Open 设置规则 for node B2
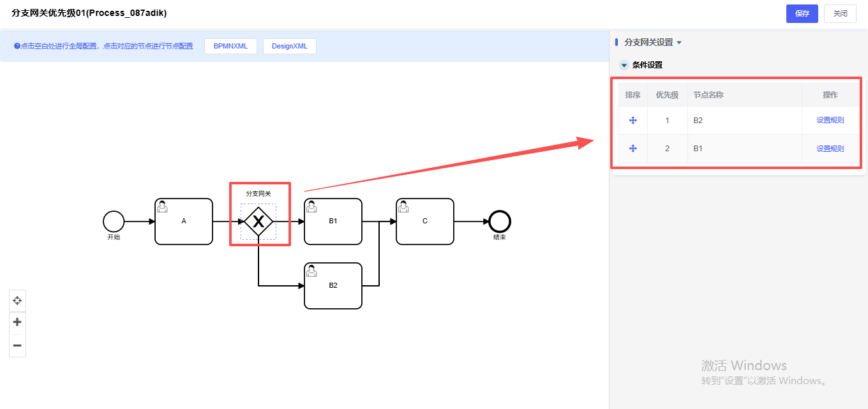This screenshot has width=868, height=409. (830, 121)
